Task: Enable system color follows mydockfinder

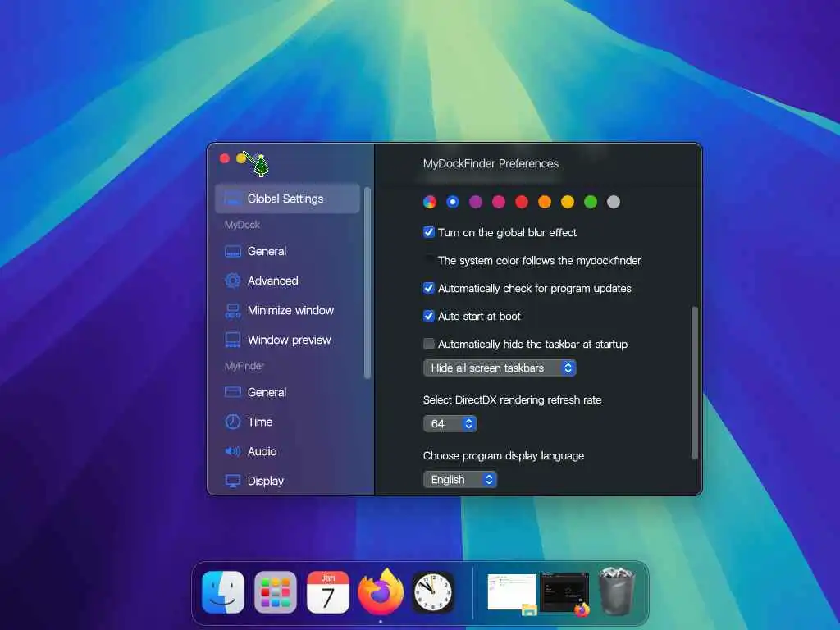Action: point(428,260)
